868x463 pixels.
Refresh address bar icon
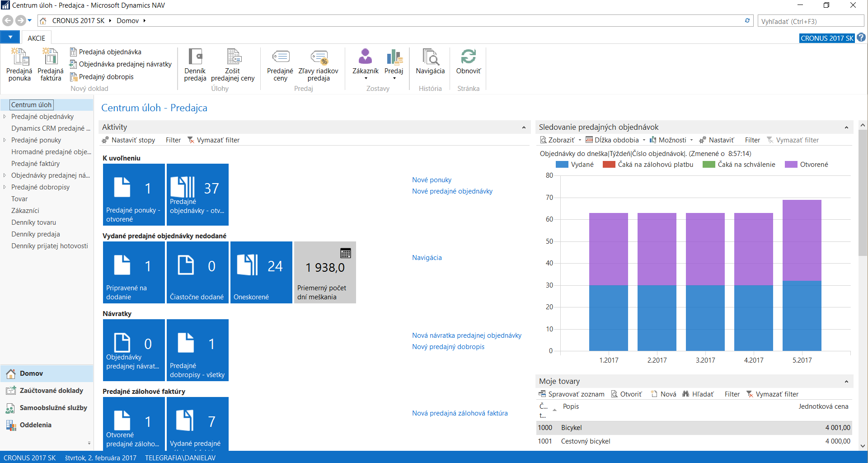coord(747,21)
